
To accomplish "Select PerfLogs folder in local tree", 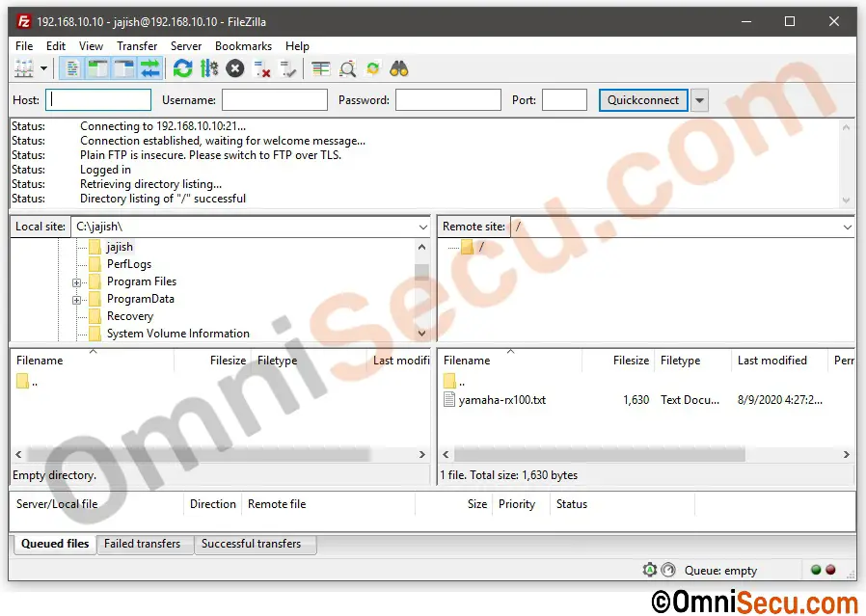I will coord(129,264).
